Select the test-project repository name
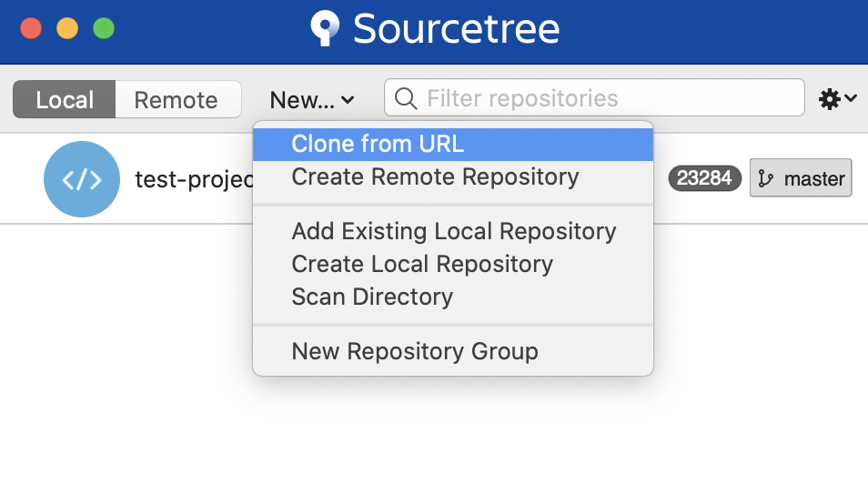 coord(195,179)
